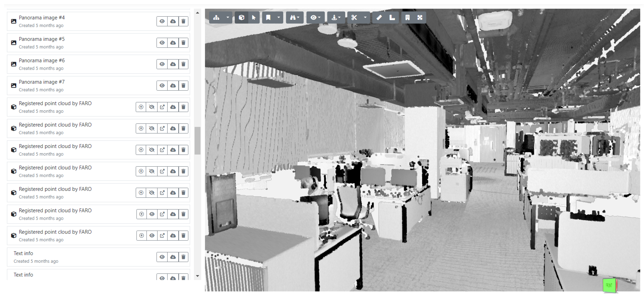Open first FARO point cloud externally
644x298 pixels.
point(162,107)
